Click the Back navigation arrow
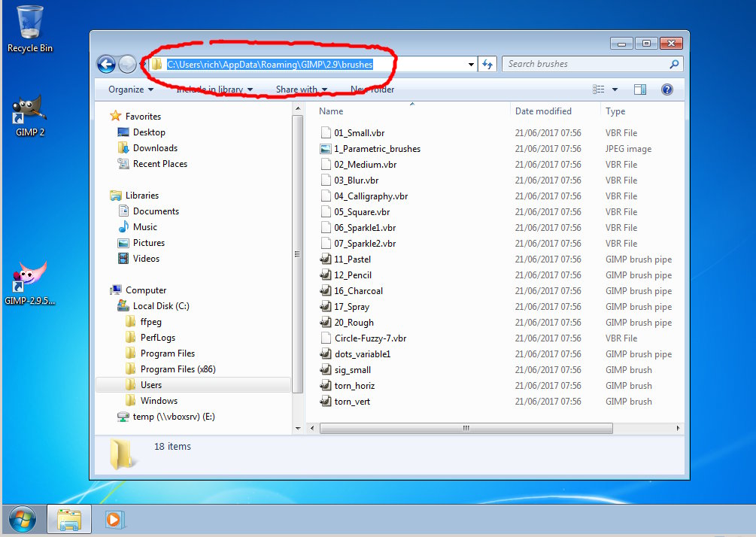The height and width of the screenshot is (537, 756). point(106,64)
